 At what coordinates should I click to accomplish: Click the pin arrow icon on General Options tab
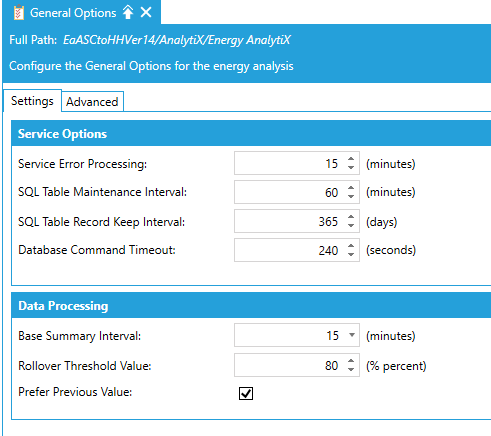[x=128, y=13]
